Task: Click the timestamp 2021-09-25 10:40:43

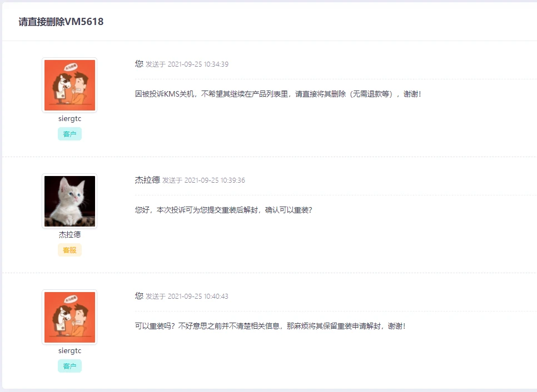Action: click(x=198, y=296)
